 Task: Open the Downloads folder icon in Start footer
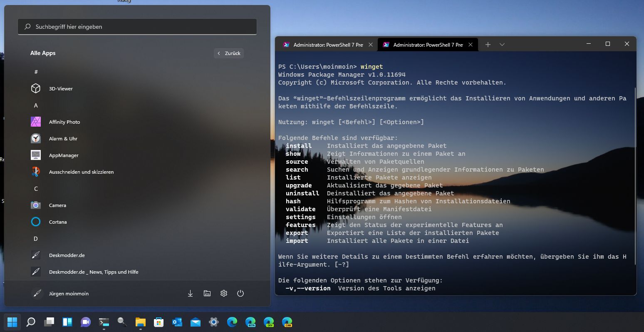tap(190, 293)
